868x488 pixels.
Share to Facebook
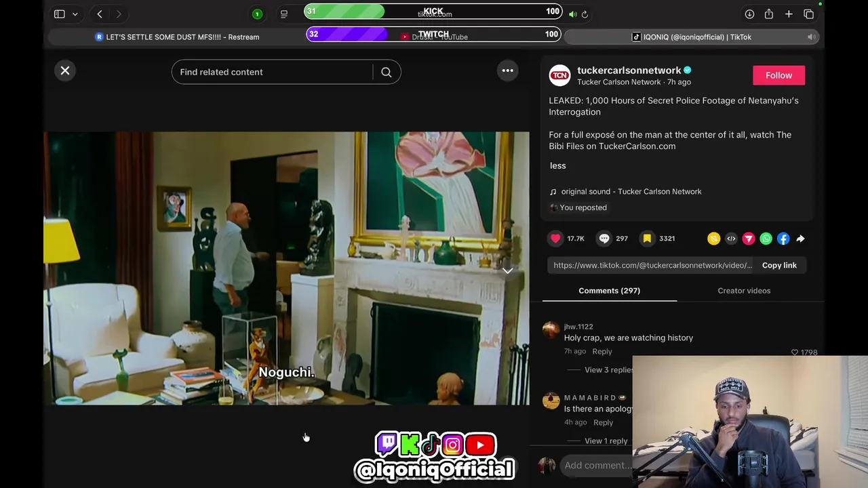[x=783, y=239]
